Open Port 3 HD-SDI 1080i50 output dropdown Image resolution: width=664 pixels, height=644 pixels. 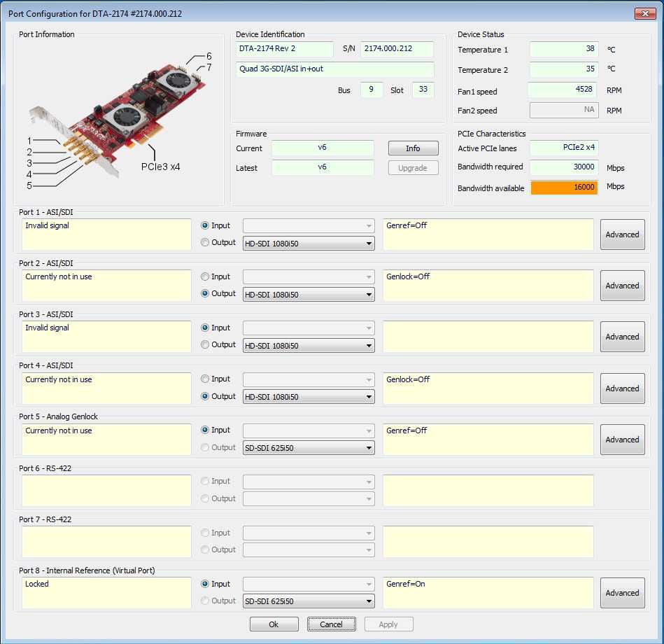(309, 346)
